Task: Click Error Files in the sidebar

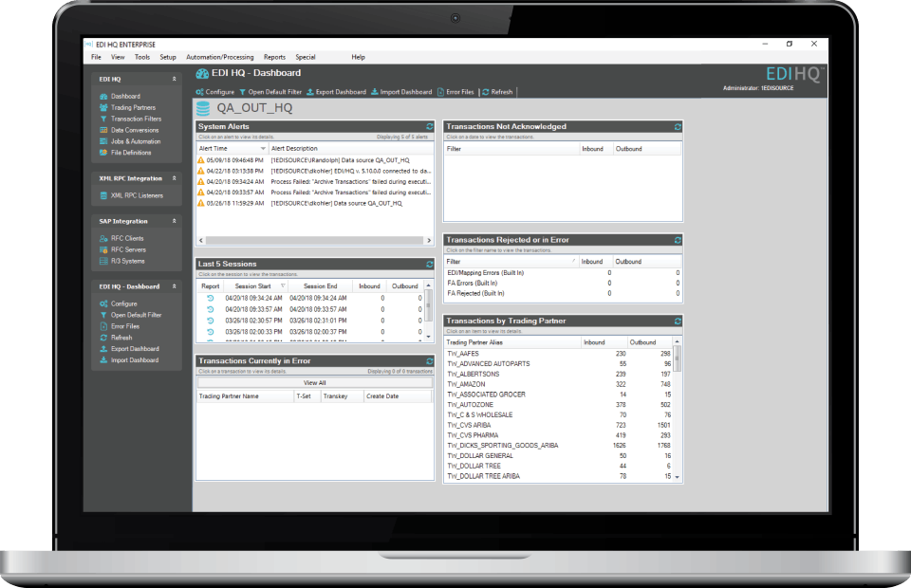Action: pos(120,327)
